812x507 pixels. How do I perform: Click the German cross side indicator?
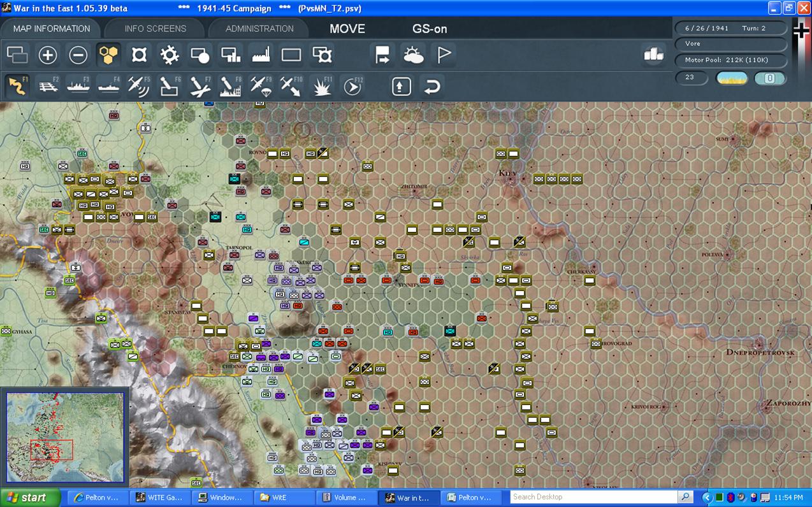pyautogui.click(x=801, y=30)
